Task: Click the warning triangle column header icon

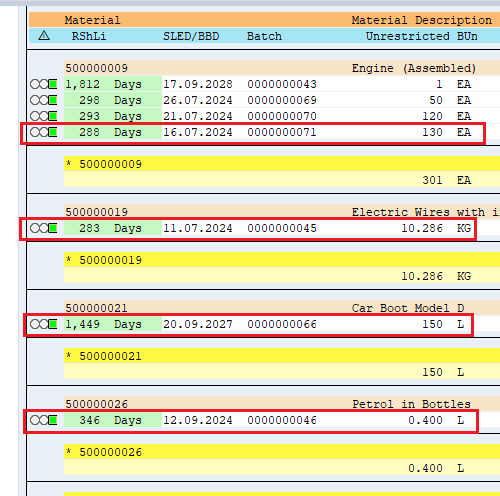Action: point(44,35)
